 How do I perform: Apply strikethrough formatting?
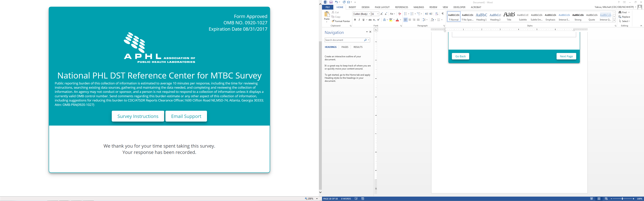[370, 20]
